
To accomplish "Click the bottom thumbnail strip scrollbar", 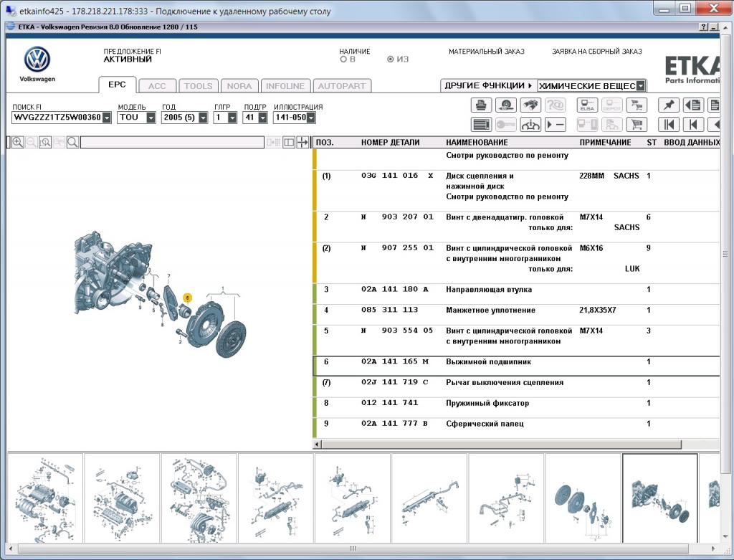I will [x=354, y=549].
